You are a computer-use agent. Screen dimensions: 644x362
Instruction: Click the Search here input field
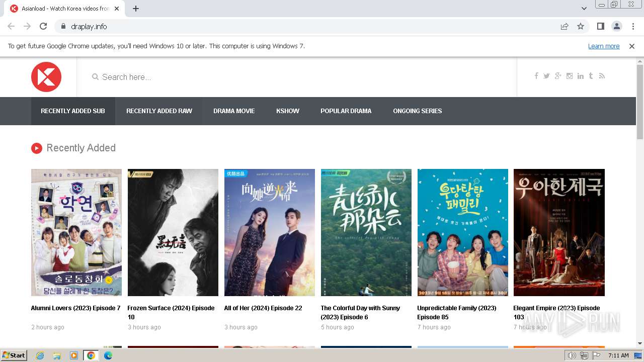coord(297,77)
